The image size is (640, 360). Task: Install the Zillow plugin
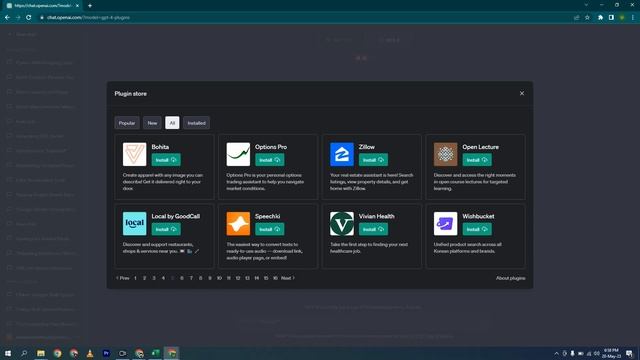click(x=373, y=160)
